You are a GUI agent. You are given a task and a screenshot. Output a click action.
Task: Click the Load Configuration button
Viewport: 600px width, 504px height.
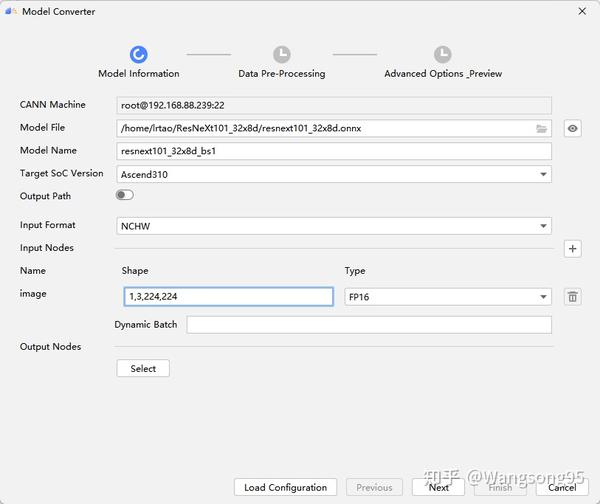coord(285,487)
